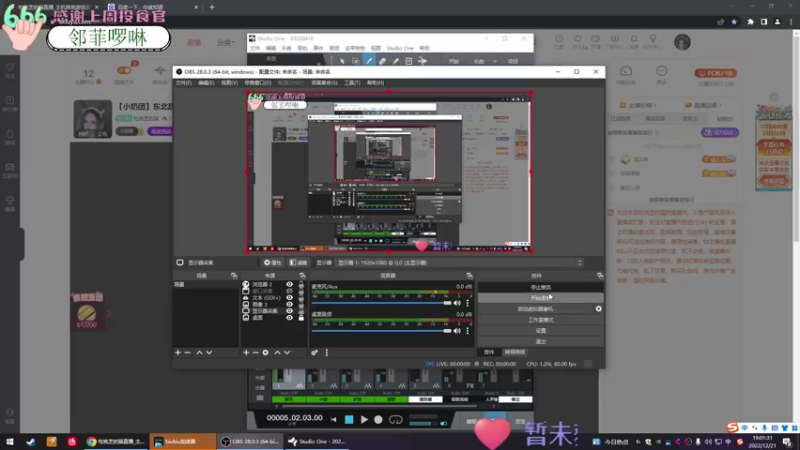Image resolution: width=800 pixels, height=450 pixels.
Task: Remove the selected source with the Sources minus icon
Action: click(x=256, y=353)
